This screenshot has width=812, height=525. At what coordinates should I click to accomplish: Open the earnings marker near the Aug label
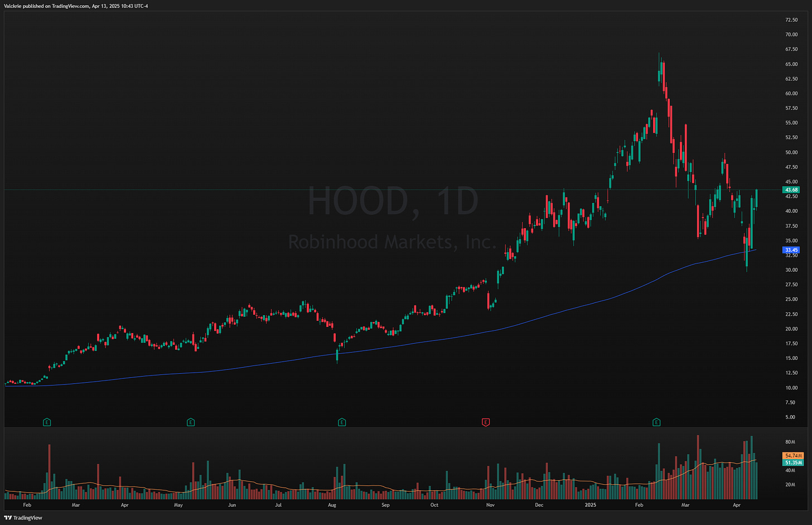click(x=342, y=422)
